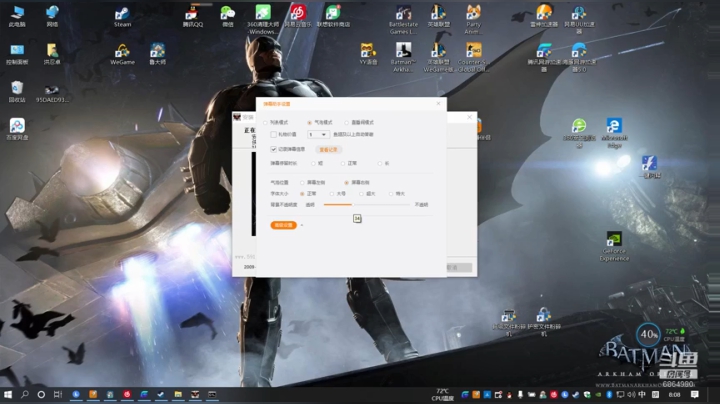The image size is (720, 404).
Task: Open Steam from the taskbar
Action: point(161,394)
